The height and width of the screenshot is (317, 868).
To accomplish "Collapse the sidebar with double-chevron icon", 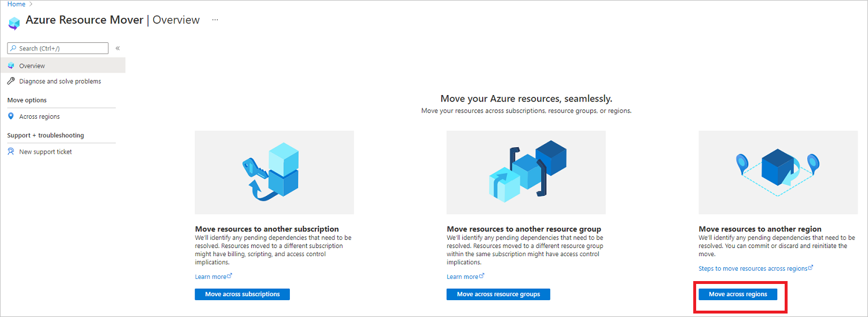I will tap(117, 48).
